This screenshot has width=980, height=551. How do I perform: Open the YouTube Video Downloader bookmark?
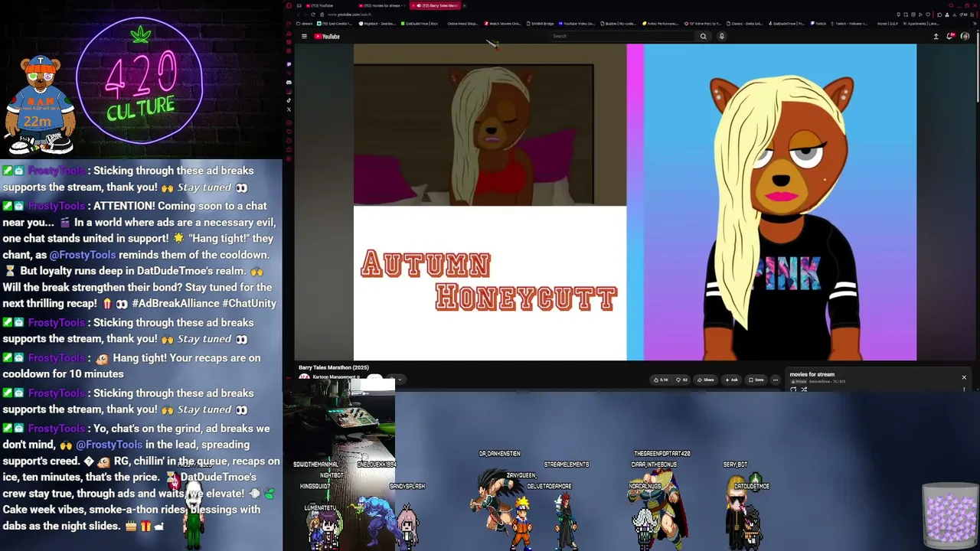[x=577, y=24]
